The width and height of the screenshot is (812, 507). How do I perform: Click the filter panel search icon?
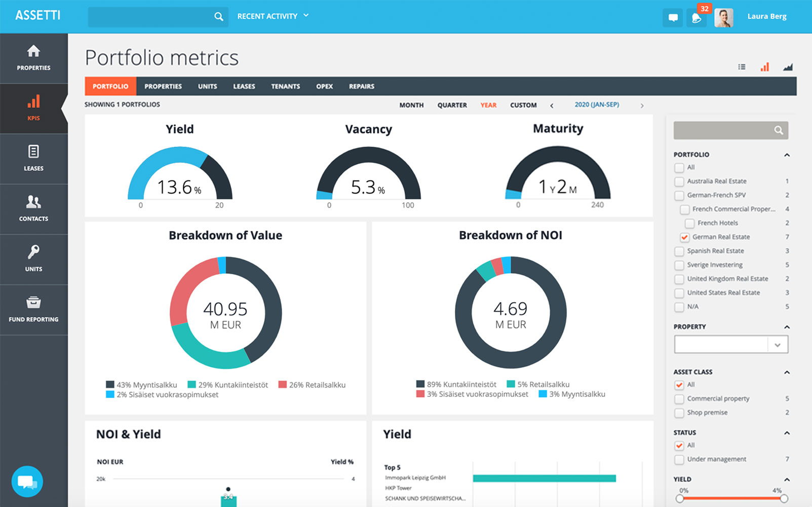pos(779,130)
